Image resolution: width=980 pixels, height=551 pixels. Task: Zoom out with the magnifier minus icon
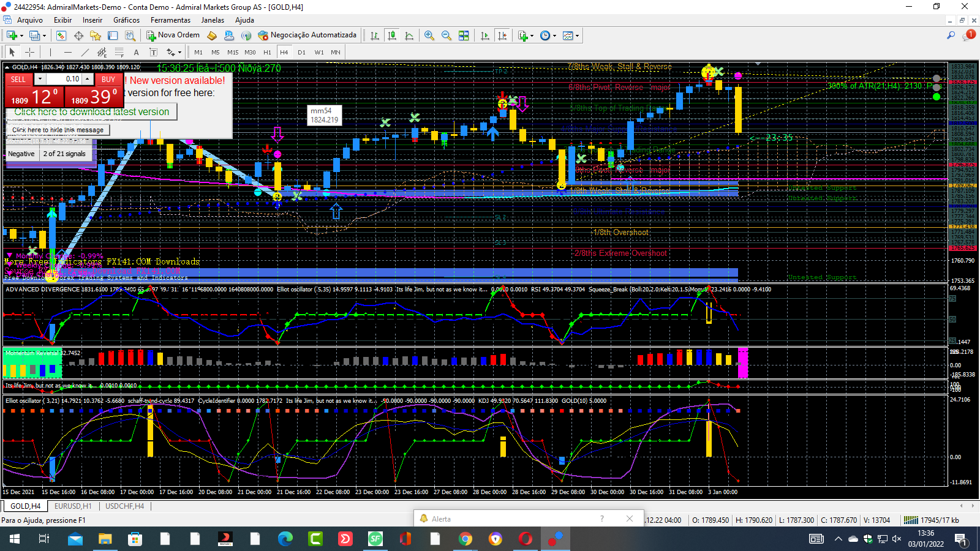pos(446,36)
